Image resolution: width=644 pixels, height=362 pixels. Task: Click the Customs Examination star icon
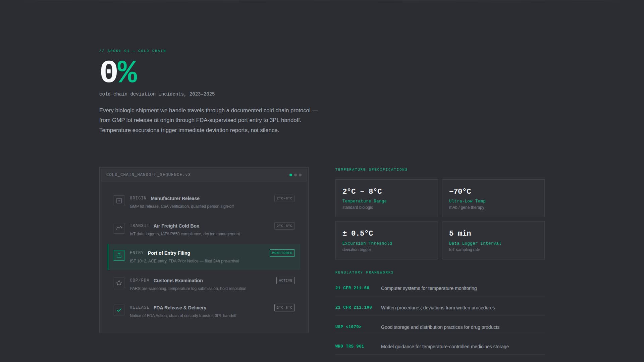[119, 283]
